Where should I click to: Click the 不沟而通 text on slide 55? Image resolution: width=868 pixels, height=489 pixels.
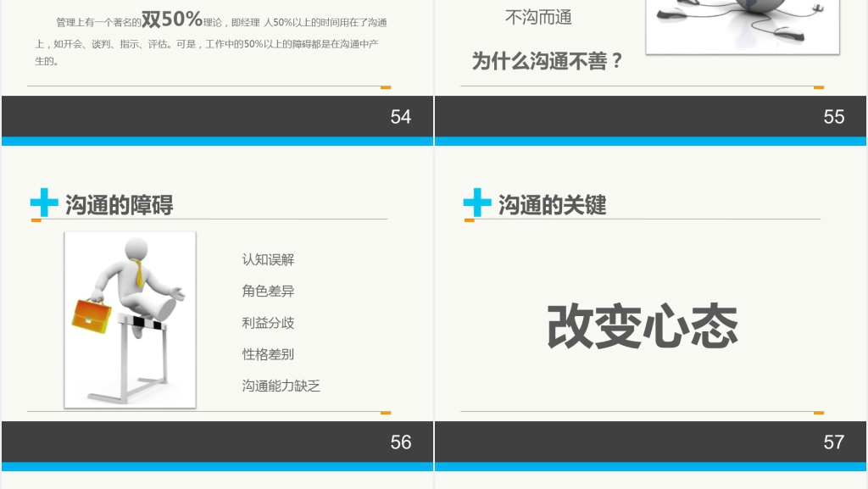[538, 17]
